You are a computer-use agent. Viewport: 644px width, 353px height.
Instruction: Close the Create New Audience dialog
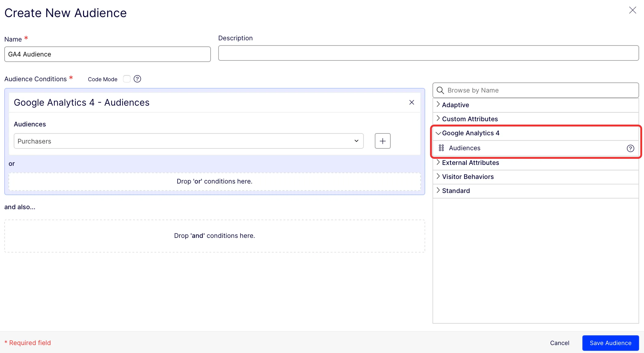pos(632,10)
